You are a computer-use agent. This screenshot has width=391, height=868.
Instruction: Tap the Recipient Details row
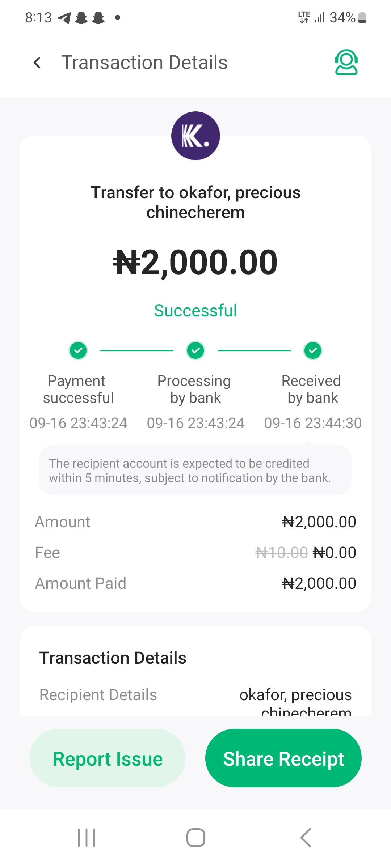click(195, 695)
